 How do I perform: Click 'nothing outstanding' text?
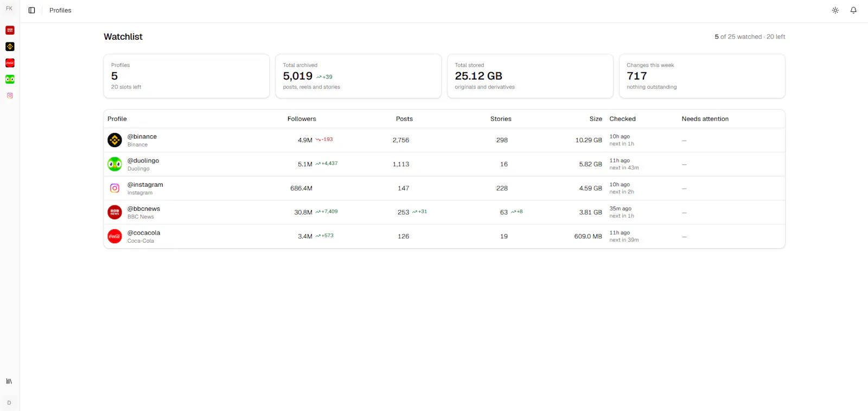652,87
